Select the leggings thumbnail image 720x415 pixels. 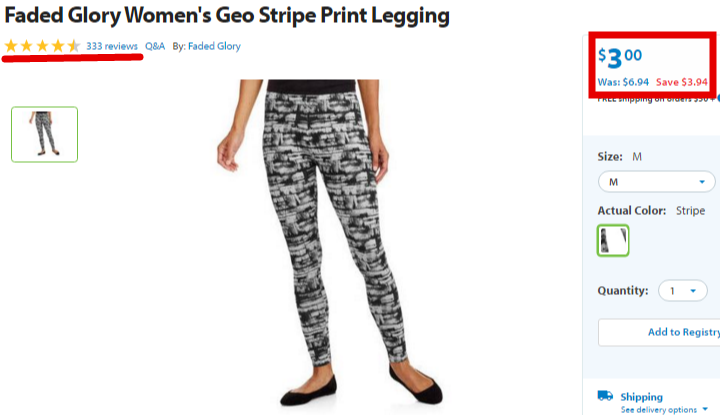pos(45,135)
